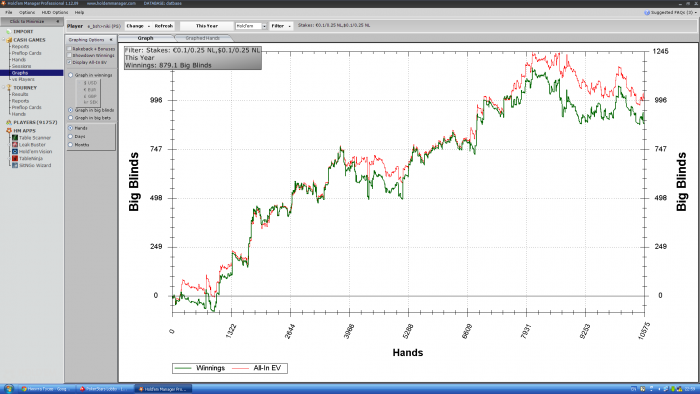Click the HM APPS icon

(x=8, y=131)
